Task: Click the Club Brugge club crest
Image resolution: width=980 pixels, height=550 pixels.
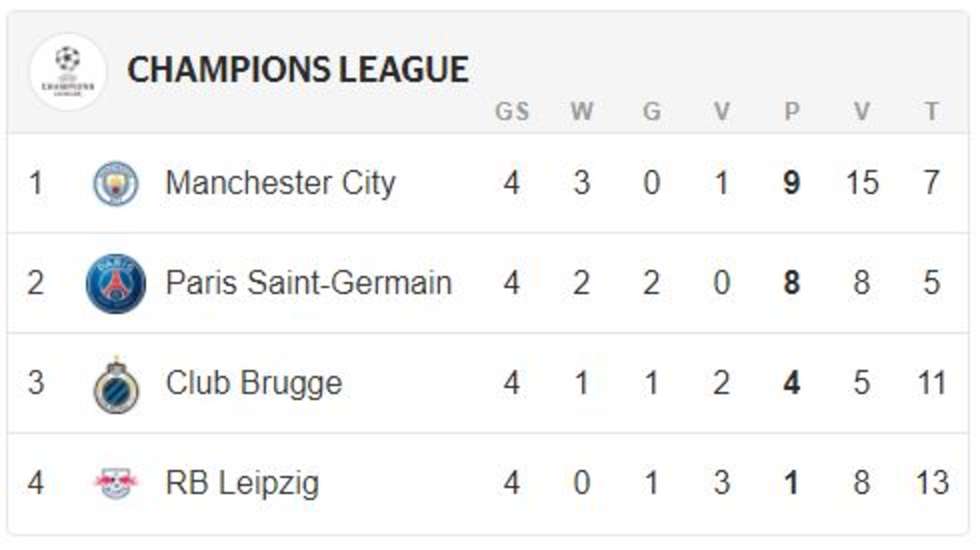Action: pyautogui.click(x=116, y=385)
